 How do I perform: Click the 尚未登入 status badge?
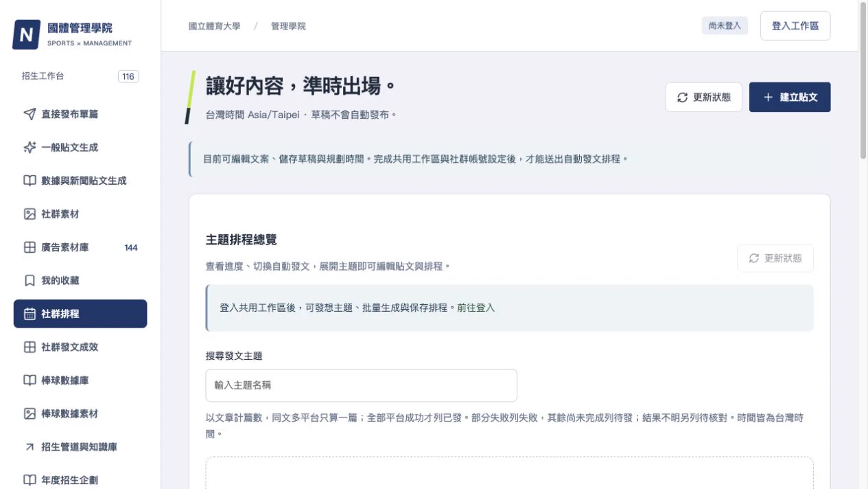tap(725, 26)
